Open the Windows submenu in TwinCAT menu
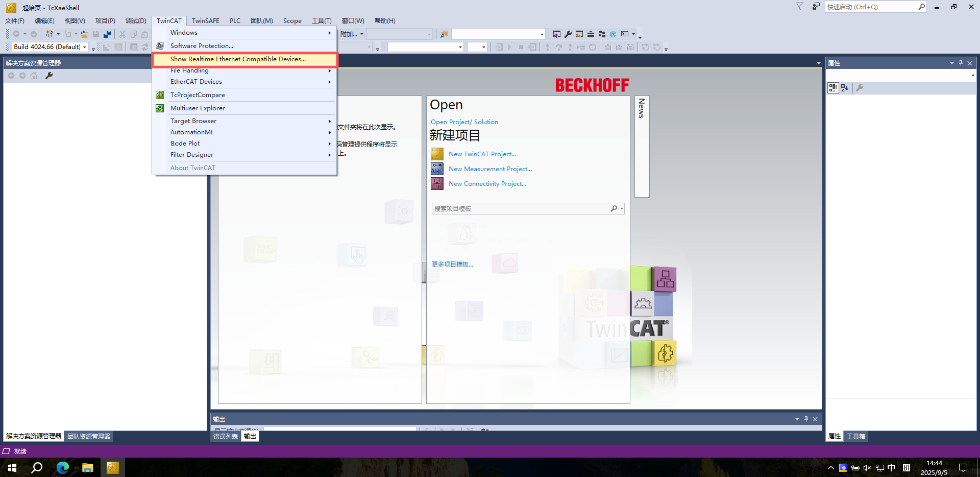The image size is (980, 477). pyautogui.click(x=244, y=33)
